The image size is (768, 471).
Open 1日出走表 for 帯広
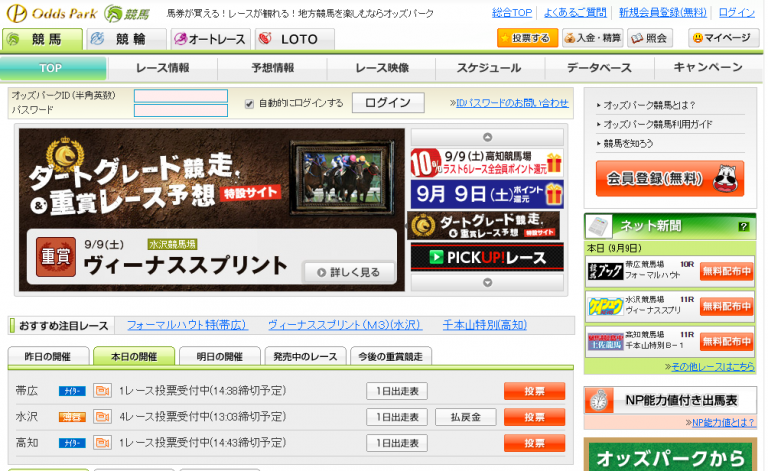(x=397, y=391)
